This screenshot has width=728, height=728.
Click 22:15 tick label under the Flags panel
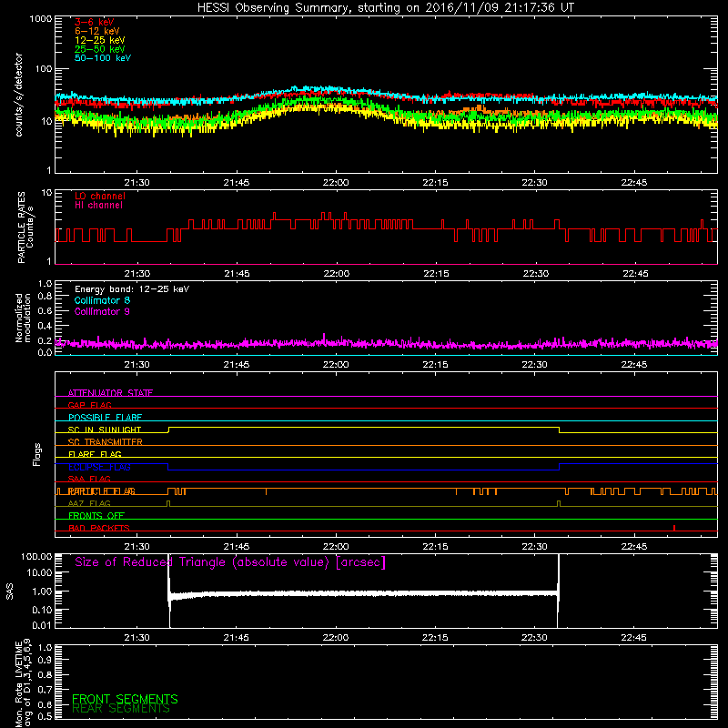435,547
